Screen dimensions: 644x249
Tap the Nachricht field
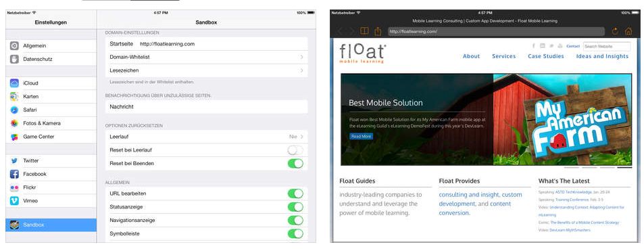[206, 107]
